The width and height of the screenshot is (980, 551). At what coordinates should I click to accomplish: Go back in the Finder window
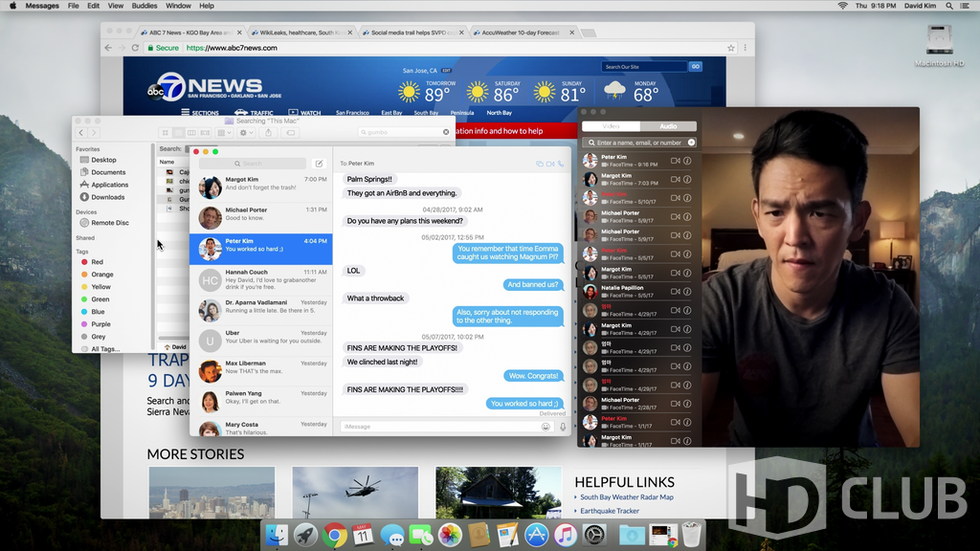[x=81, y=132]
